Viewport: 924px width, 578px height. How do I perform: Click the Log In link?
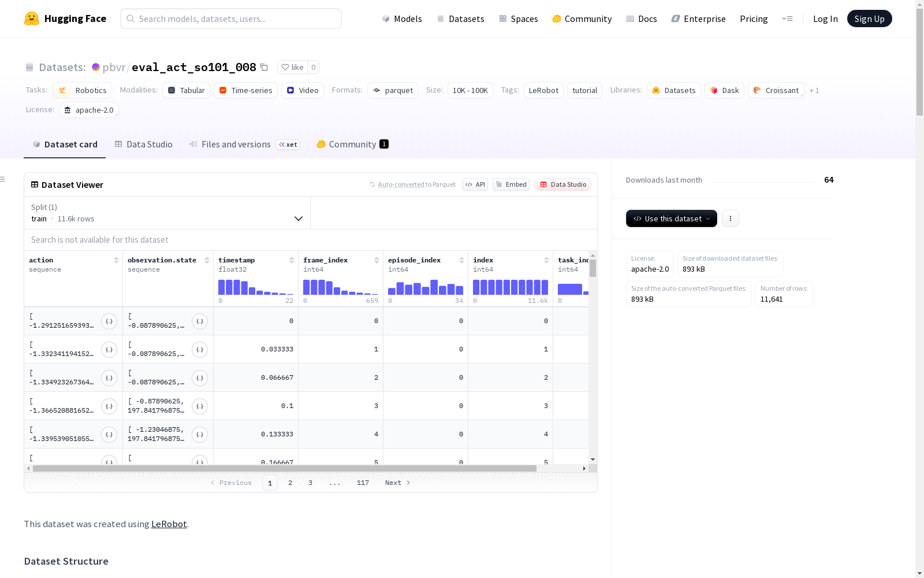pos(825,18)
